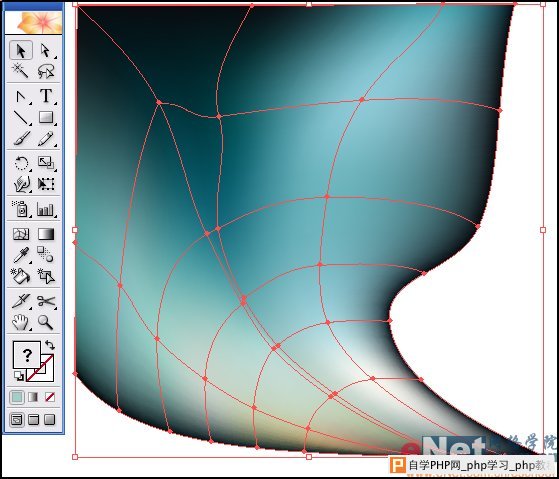Reset to default fill and stroke
This screenshot has height=479, width=559.
pos(18,376)
